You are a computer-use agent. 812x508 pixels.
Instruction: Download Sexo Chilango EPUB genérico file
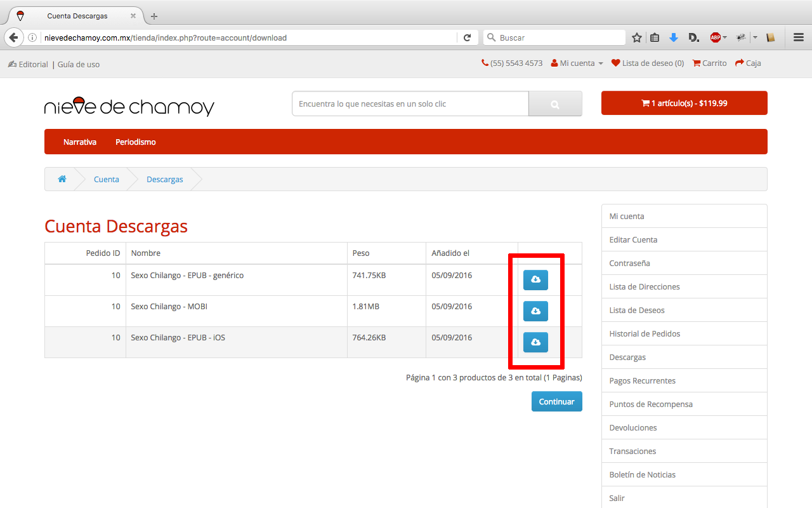point(535,280)
